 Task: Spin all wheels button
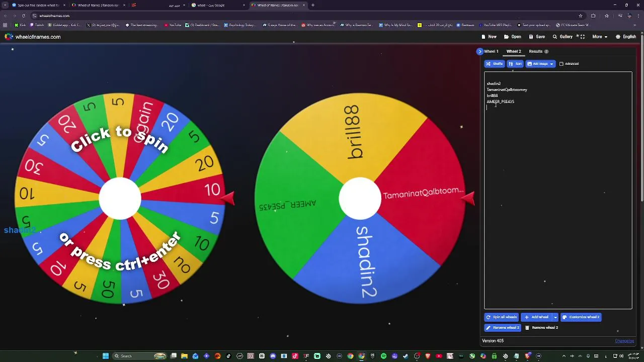[x=501, y=317]
